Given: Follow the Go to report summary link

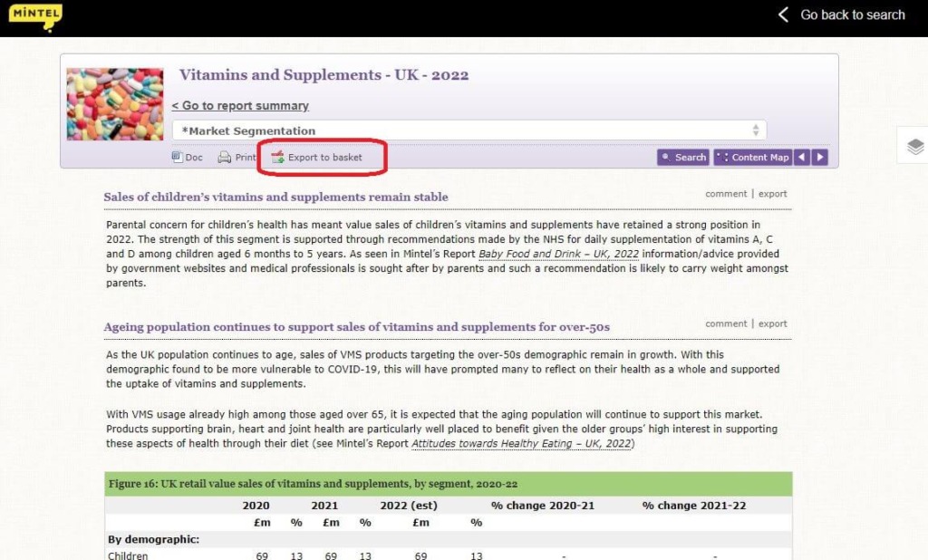Looking at the screenshot, I should [240, 106].
